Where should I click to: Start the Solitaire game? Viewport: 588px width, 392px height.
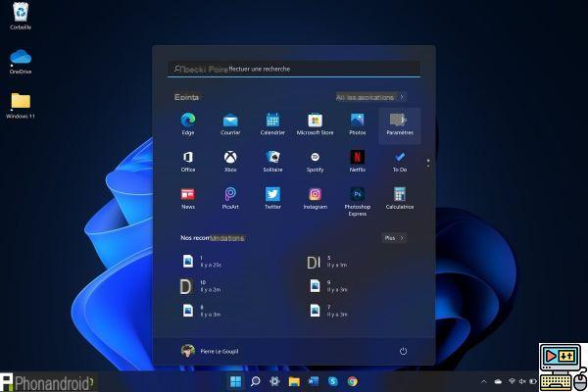272,161
